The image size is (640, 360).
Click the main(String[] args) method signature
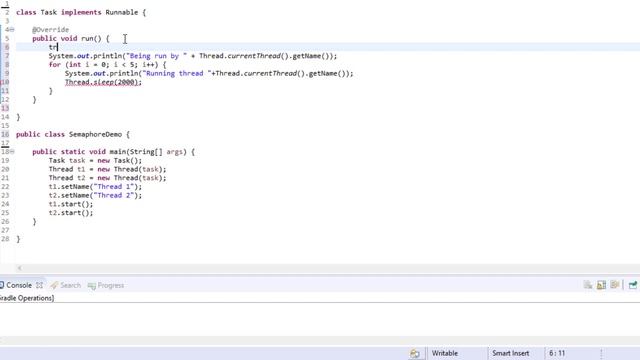point(113,152)
